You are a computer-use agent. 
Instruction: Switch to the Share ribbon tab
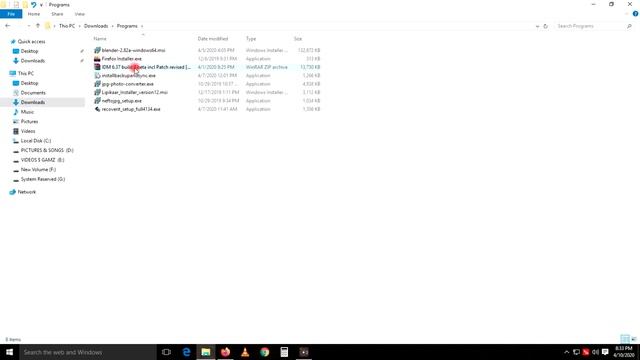tap(57, 14)
